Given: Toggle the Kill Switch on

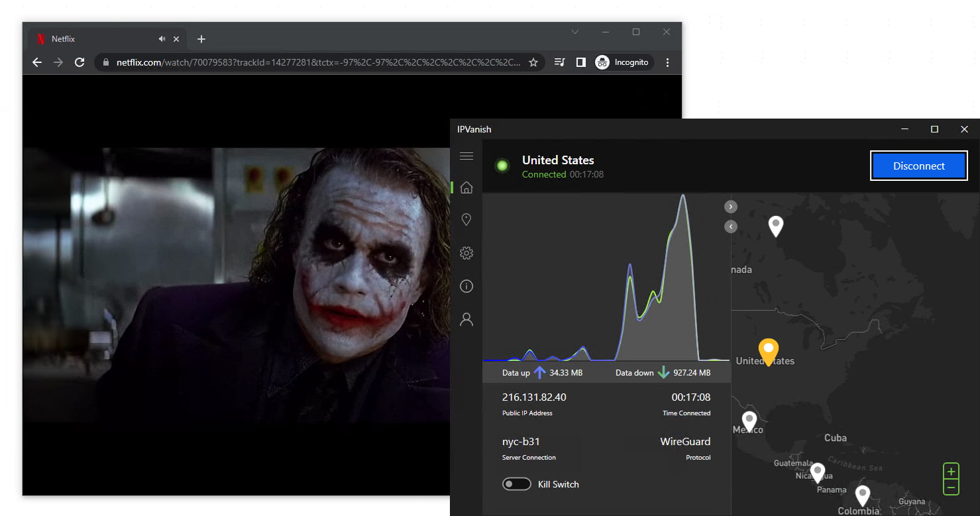Looking at the screenshot, I should pos(517,484).
